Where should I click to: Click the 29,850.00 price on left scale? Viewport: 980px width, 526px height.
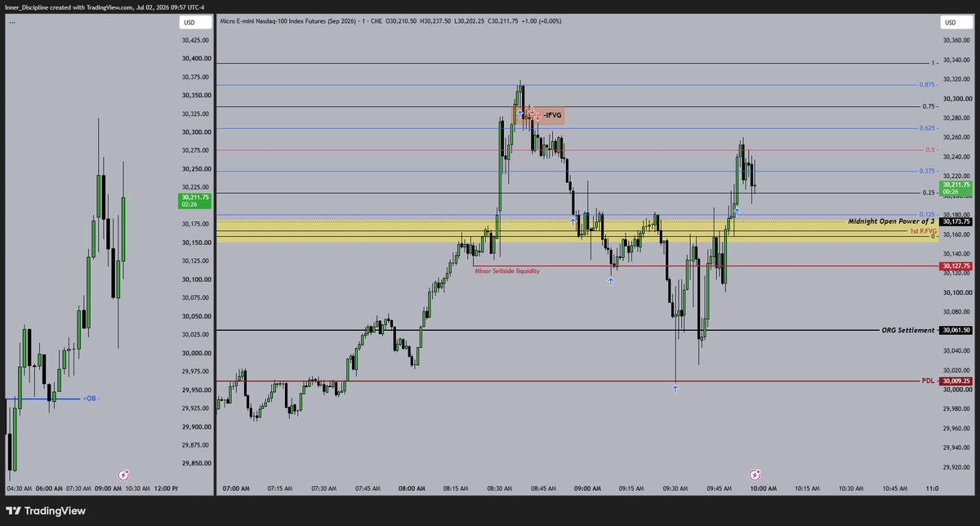(x=196, y=463)
